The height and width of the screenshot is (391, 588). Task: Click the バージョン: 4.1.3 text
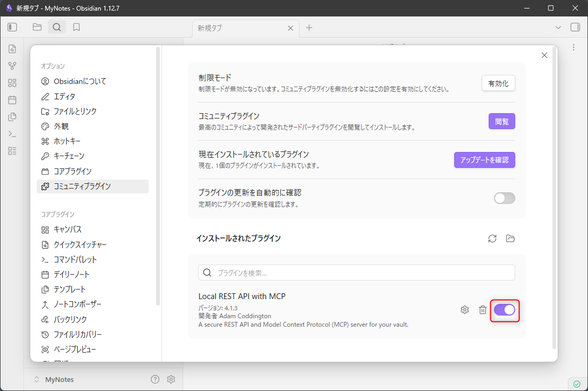(x=218, y=308)
